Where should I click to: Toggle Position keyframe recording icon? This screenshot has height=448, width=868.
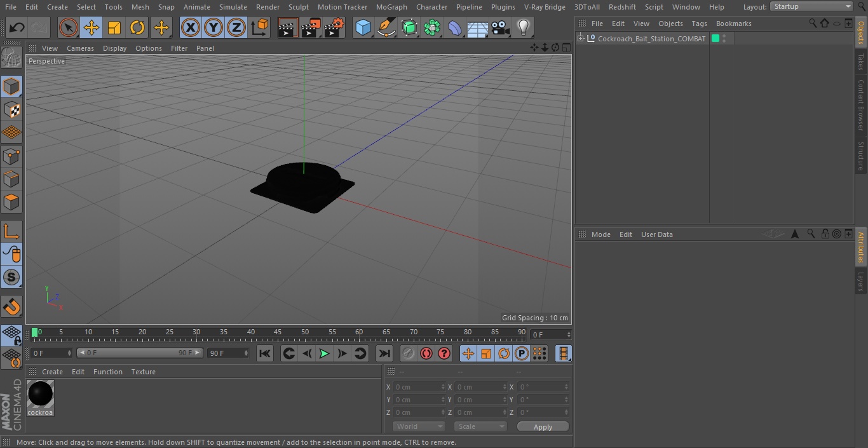pos(468,353)
